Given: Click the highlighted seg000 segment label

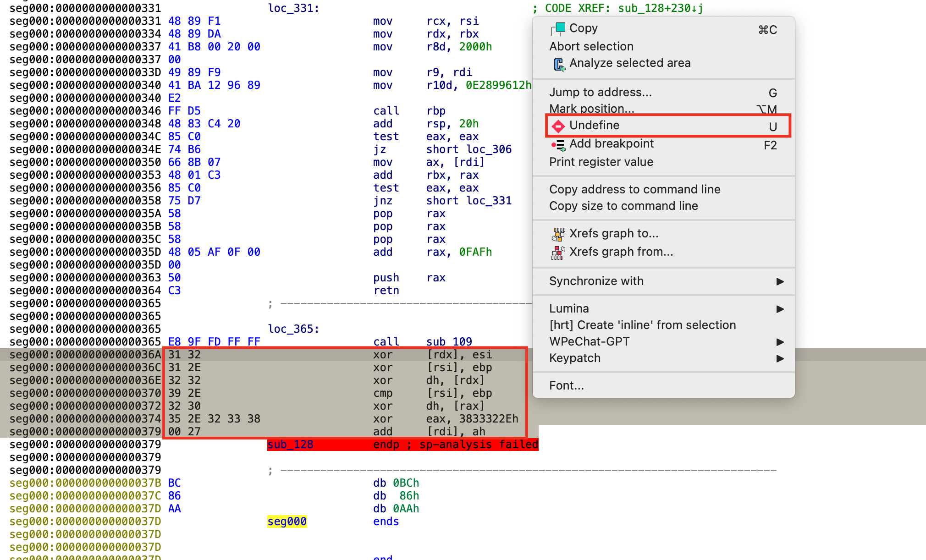Looking at the screenshot, I should 287,521.
